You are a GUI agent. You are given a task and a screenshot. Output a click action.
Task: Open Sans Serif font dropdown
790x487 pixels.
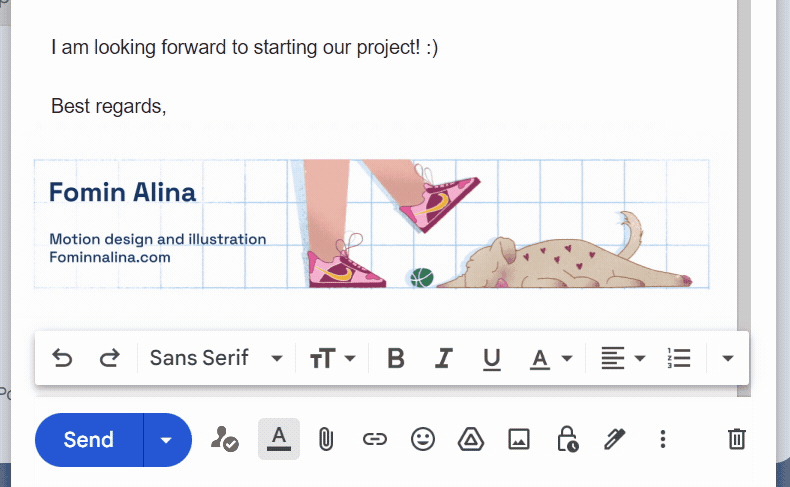(x=216, y=358)
